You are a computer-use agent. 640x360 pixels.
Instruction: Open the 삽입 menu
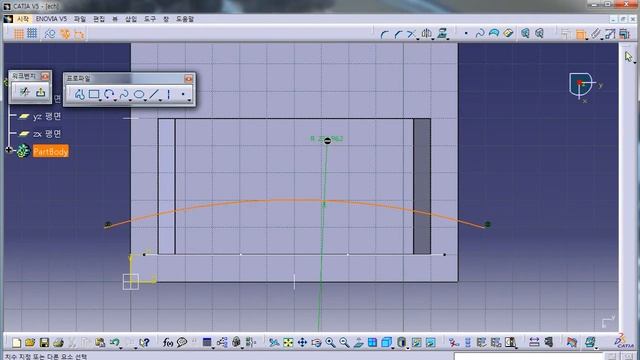point(131,19)
